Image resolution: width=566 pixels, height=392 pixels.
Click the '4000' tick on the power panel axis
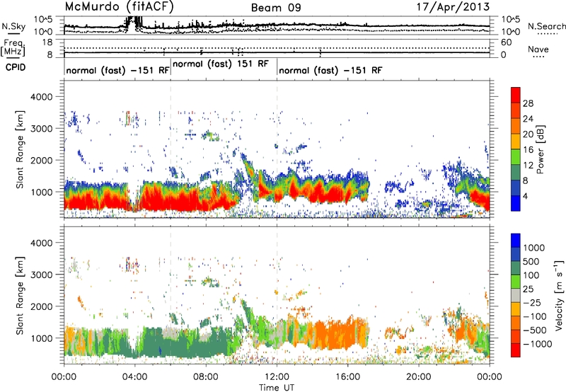pyautogui.click(x=43, y=97)
